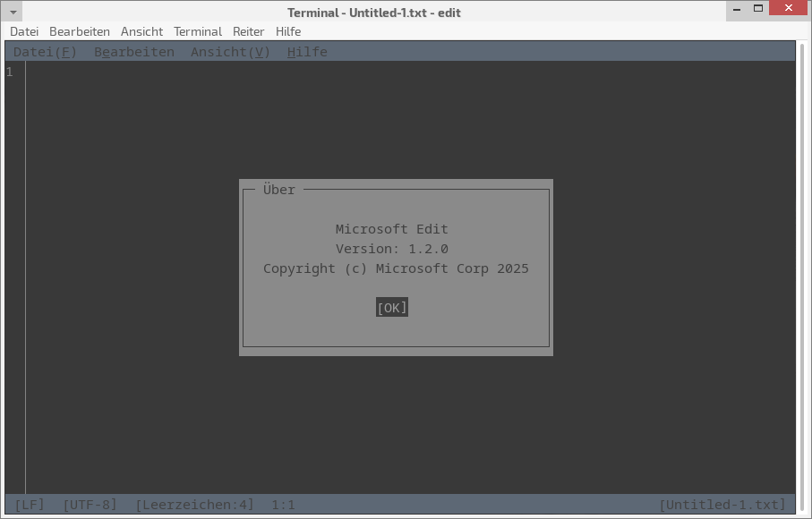Click the [UTF-8] encoding indicator
Image resolution: width=812 pixels, height=519 pixels.
click(90, 505)
